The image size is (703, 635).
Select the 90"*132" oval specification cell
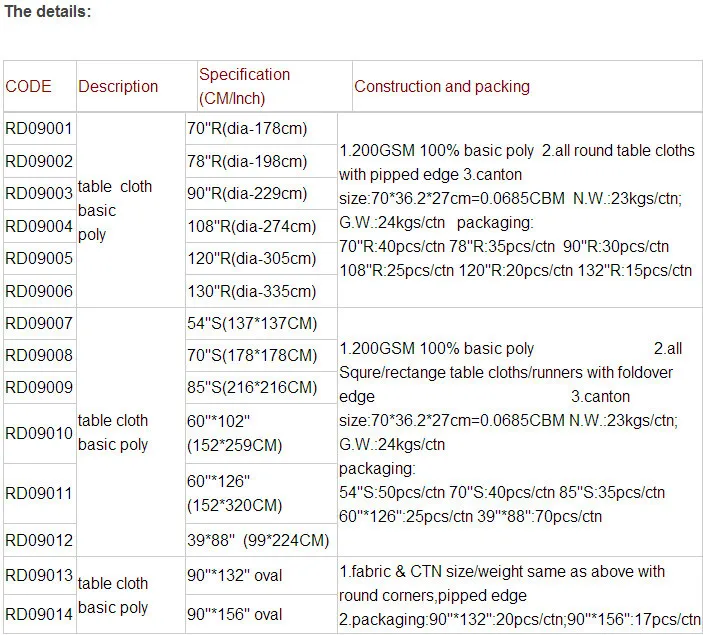click(x=235, y=575)
